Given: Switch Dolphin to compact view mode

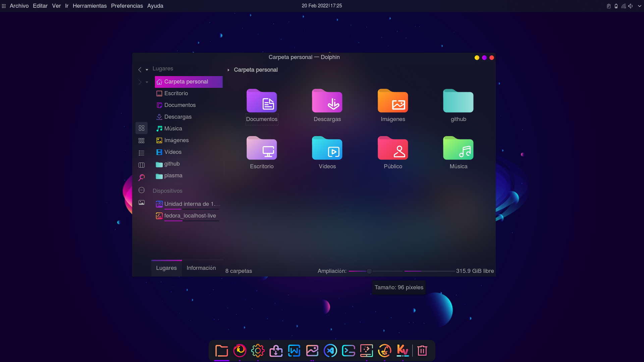Looking at the screenshot, I should (x=141, y=140).
